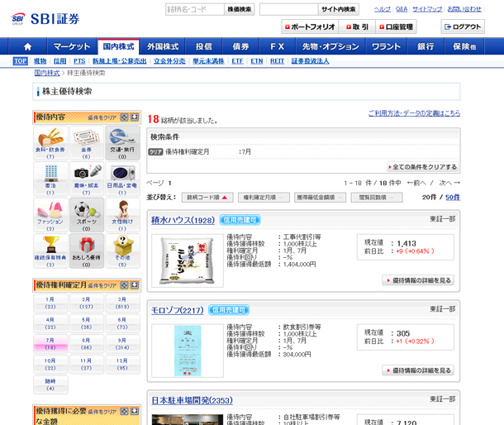Collapse the 優待権利確定月 panel icon
Image resolution: width=504 pixels, height=425 pixels.
124,285
